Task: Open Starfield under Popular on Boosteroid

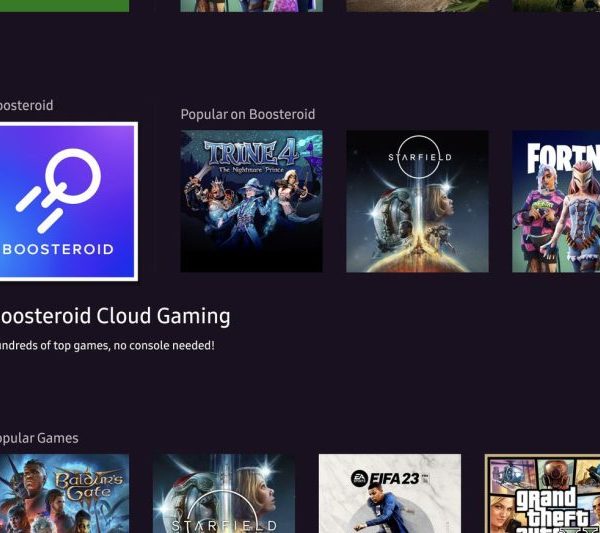Action: 417,201
